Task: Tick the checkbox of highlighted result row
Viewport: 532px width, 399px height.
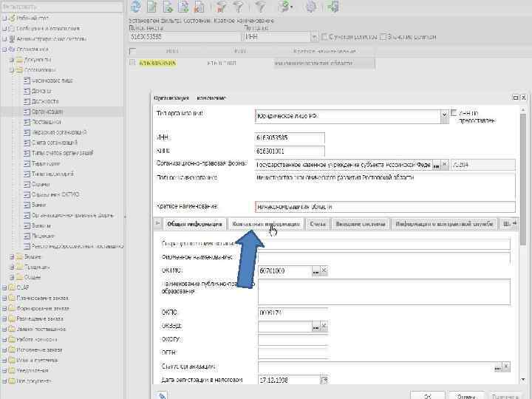Action: [x=133, y=63]
